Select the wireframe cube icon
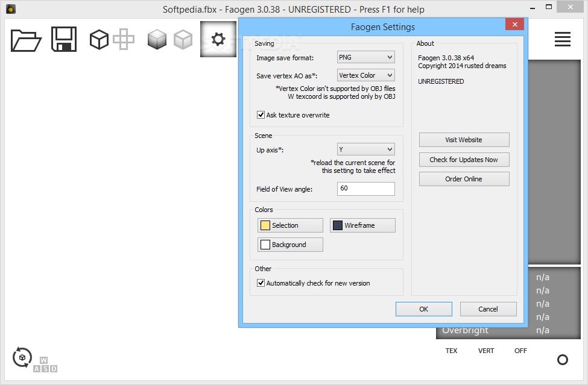The height and width of the screenshot is (385, 588). click(x=99, y=39)
